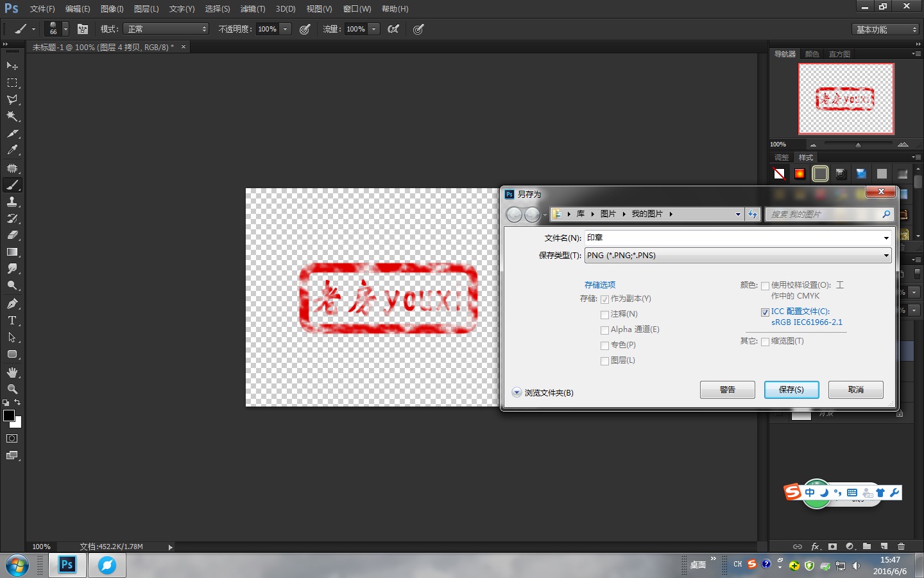Select the Horizontal Type tool
924x578 pixels.
(x=12, y=320)
